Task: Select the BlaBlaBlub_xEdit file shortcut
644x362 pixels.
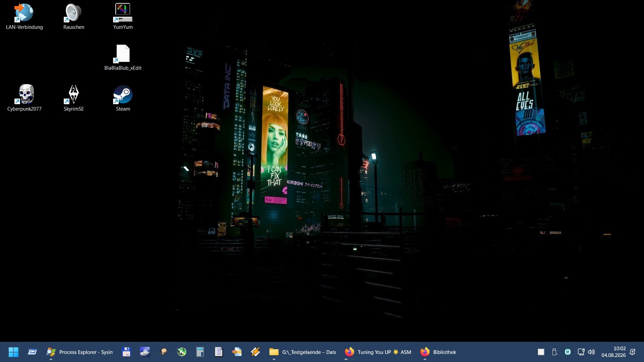Action: click(x=123, y=57)
